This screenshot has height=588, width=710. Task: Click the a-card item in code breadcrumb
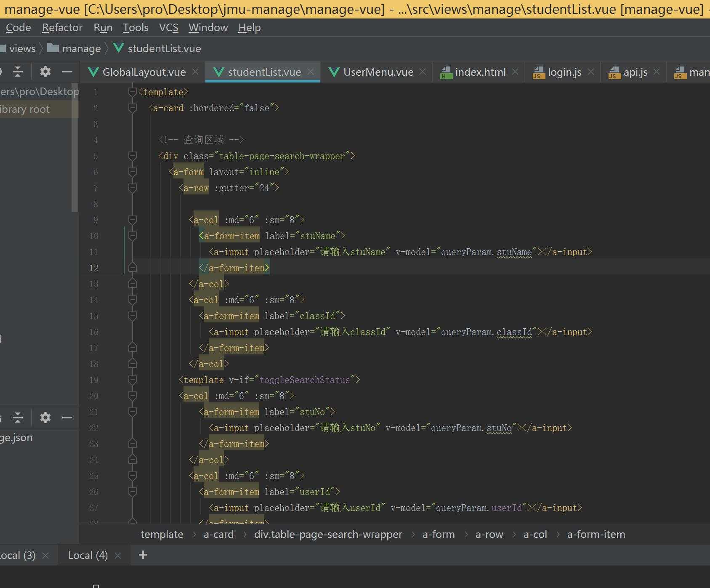coord(218,534)
